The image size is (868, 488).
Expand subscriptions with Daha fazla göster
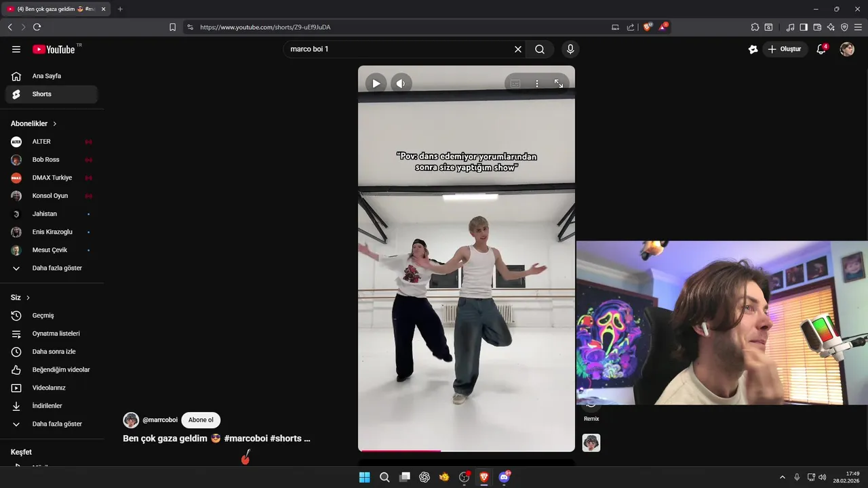click(52, 268)
